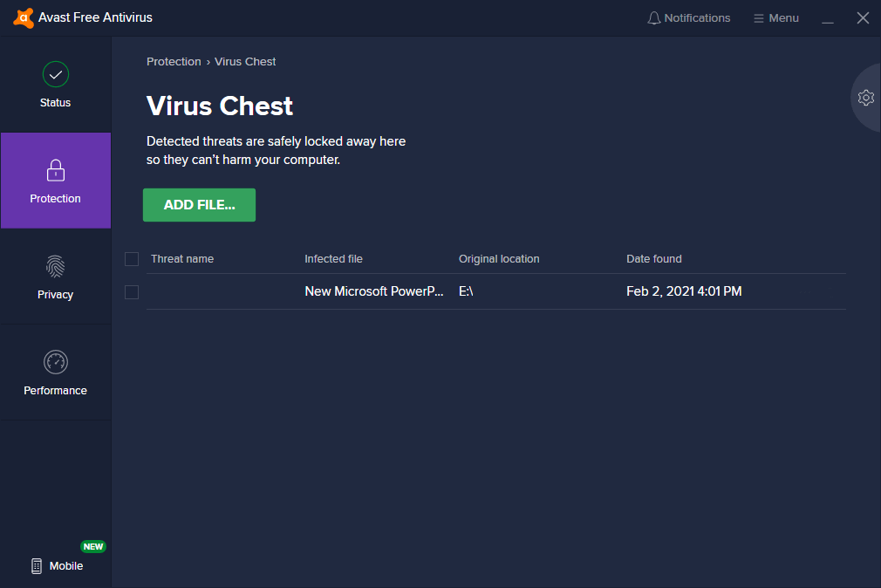Tick checkbox for New Microsoft PowerP... row
The image size is (881, 588).
point(132,292)
